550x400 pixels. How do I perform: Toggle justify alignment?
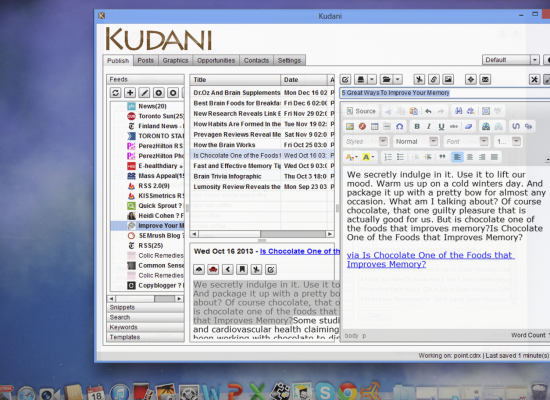point(494,157)
